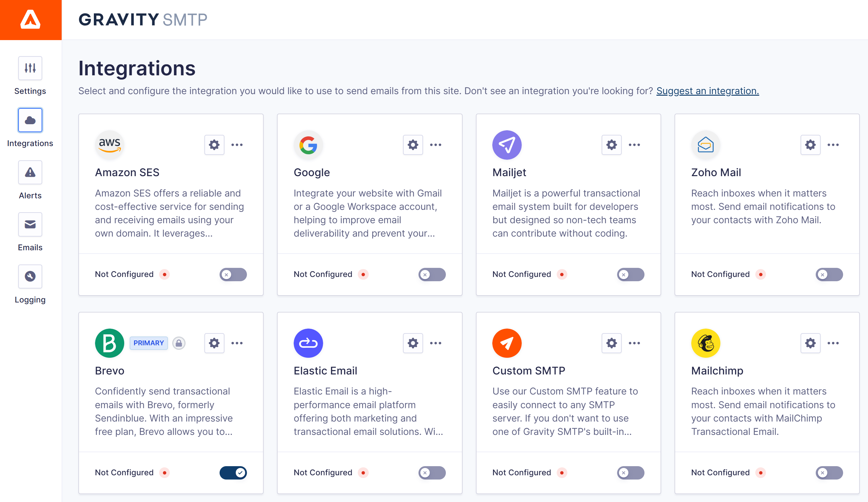
Task: Go to Alerts label in sidebar
Action: (30, 196)
